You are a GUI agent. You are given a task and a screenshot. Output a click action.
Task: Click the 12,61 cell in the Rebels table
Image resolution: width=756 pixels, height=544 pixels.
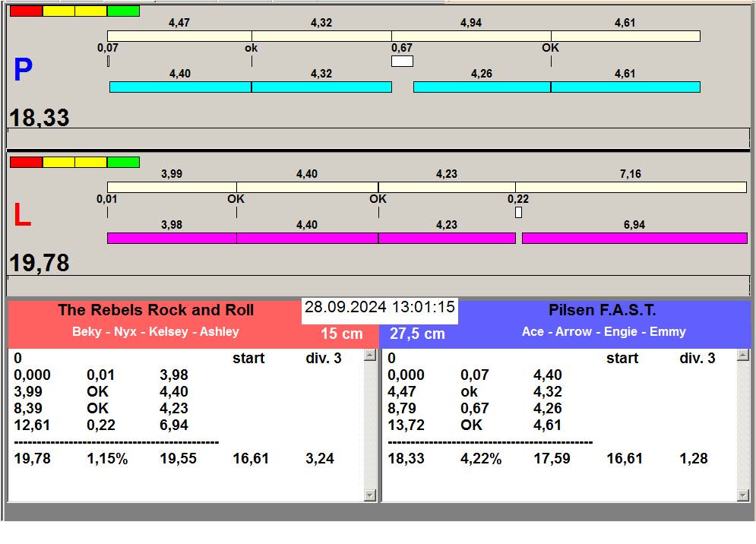(x=33, y=425)
